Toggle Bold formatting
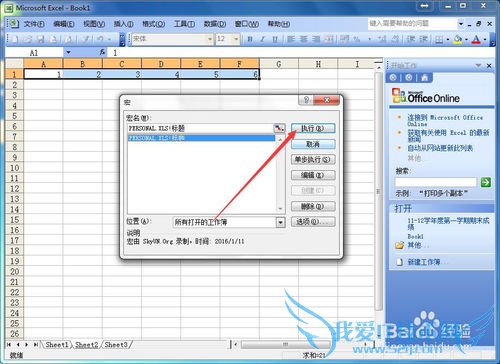500x364 pixels. pos(250,39)
